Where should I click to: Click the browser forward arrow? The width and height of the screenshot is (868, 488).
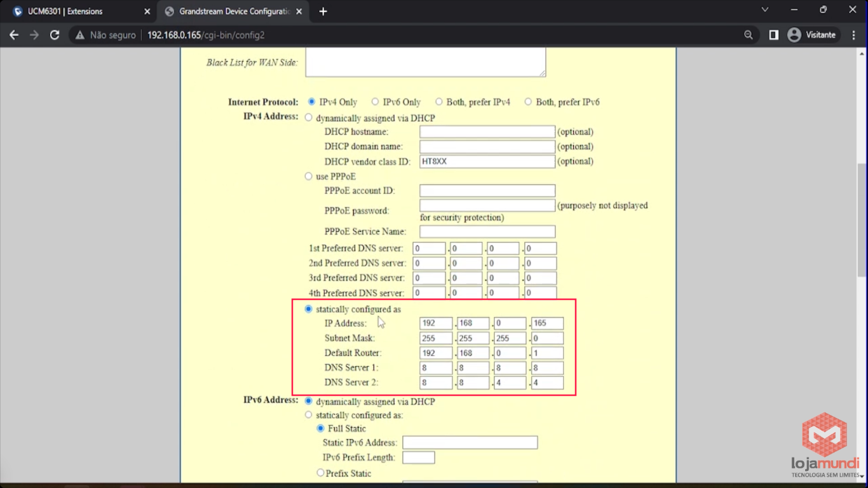click(x=34, y=35)
